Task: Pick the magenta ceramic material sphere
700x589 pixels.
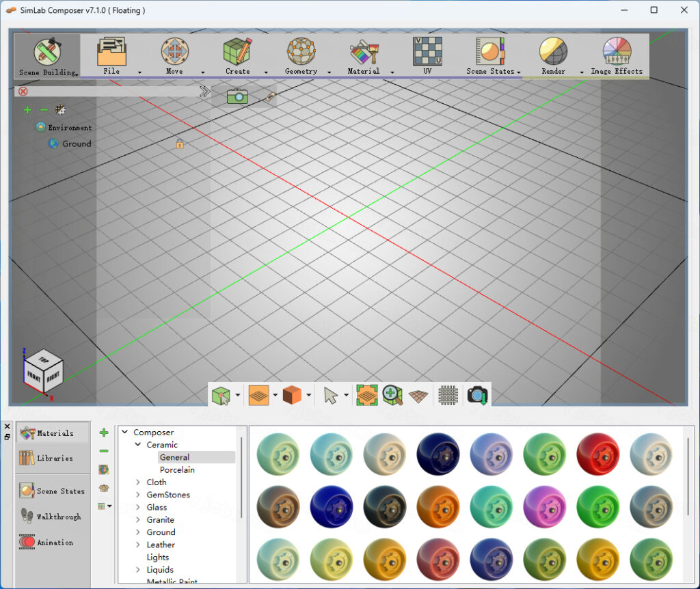Action: coord(545,507)
